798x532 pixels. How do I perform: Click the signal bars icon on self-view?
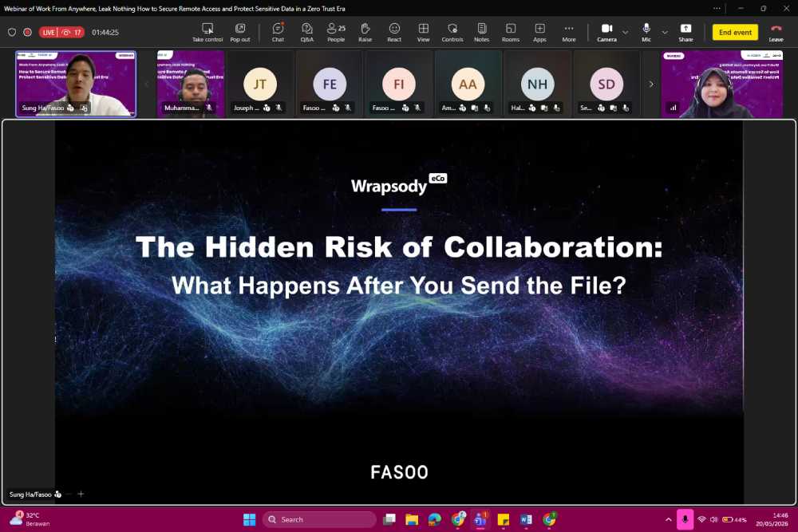coord(673,108)
